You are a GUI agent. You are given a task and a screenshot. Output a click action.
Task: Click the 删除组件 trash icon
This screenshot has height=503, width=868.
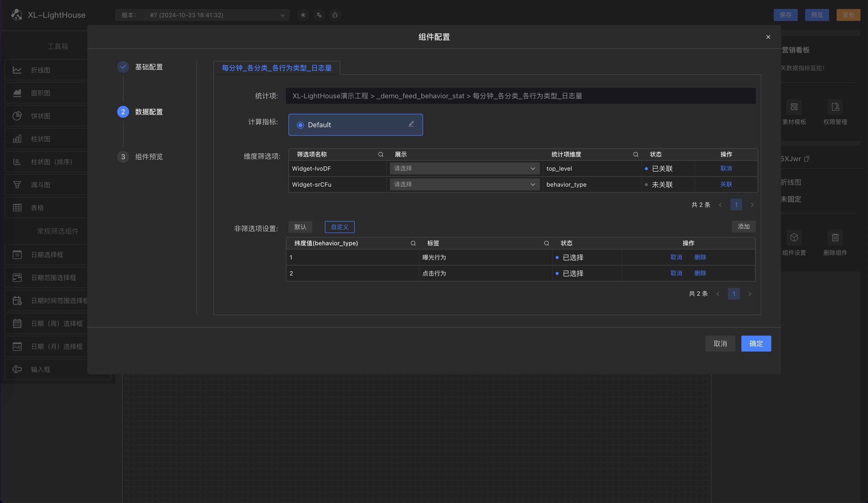coord(835,238)
